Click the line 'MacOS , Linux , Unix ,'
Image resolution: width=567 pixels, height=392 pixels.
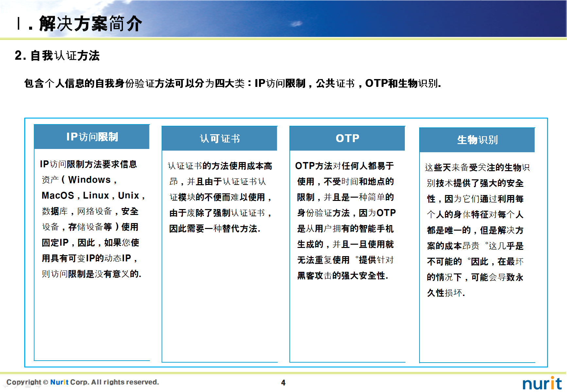[x=93, y=195]
